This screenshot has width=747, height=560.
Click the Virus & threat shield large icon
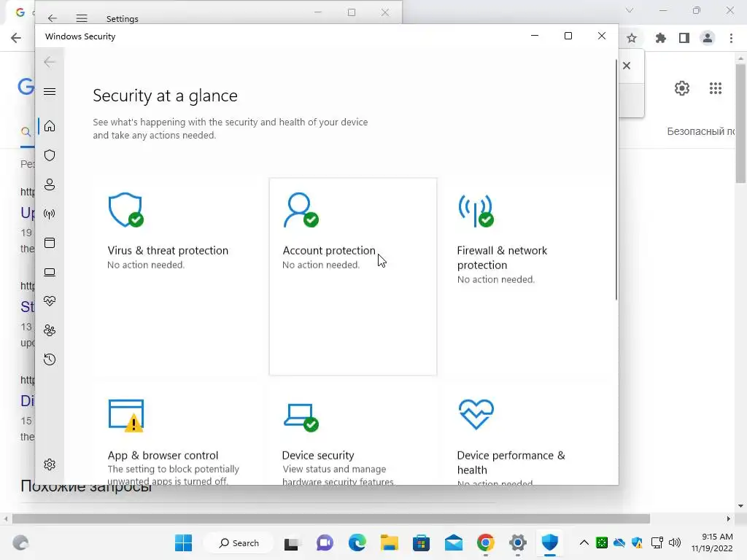click(x=125, y=210)
